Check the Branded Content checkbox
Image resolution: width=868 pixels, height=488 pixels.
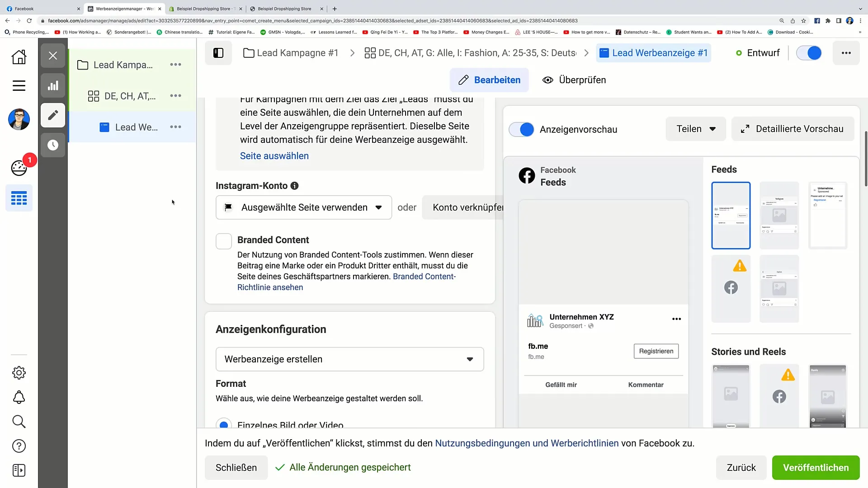[x=224, y=241]
